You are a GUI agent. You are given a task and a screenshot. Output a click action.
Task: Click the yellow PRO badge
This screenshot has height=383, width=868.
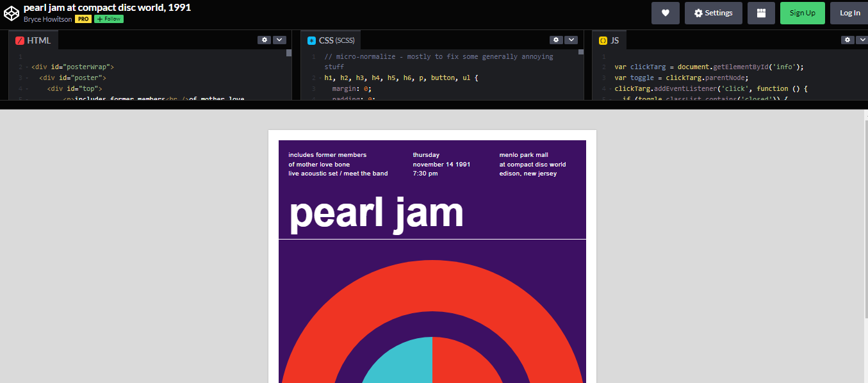[x=83, y=19]
